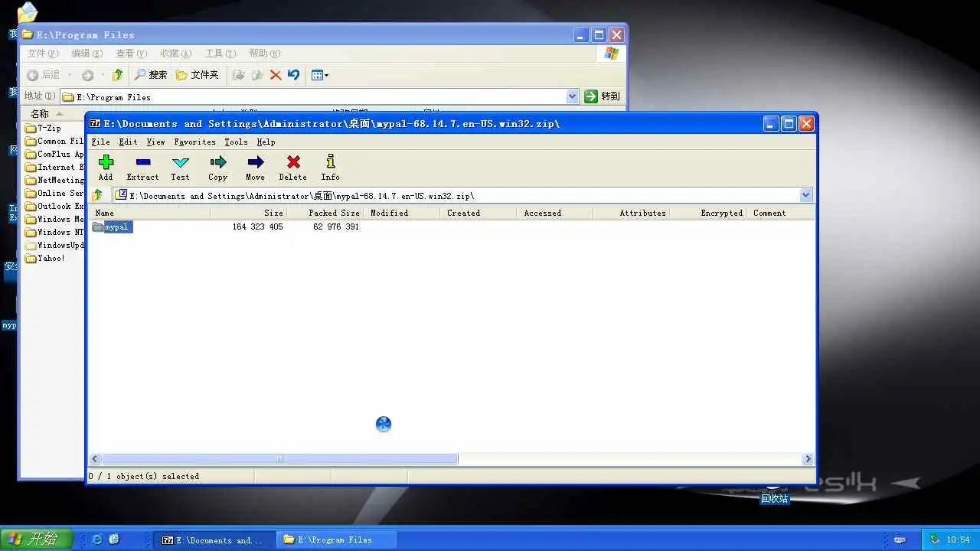980x551 pixels.
Task: Open the Help menu in 7-Zip
Action: click(x=266, y=142)
